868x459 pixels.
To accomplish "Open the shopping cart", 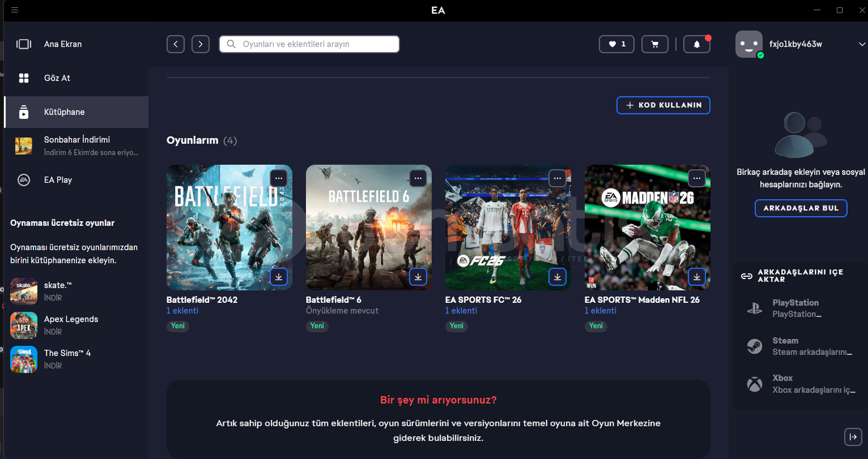I will 655,44.
